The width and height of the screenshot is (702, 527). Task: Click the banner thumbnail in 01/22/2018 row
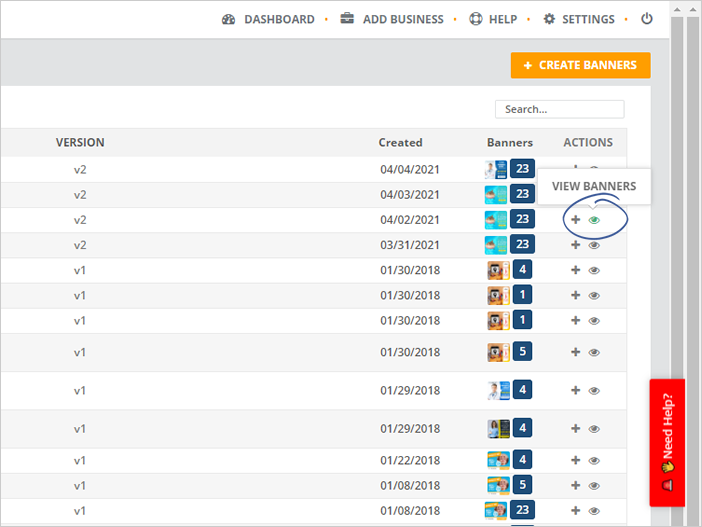point(497,460)
